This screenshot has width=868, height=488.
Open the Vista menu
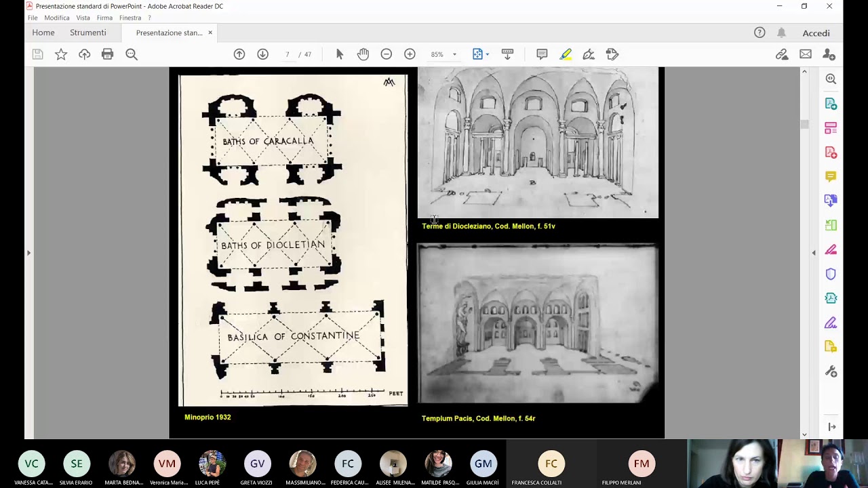(83, 18)
